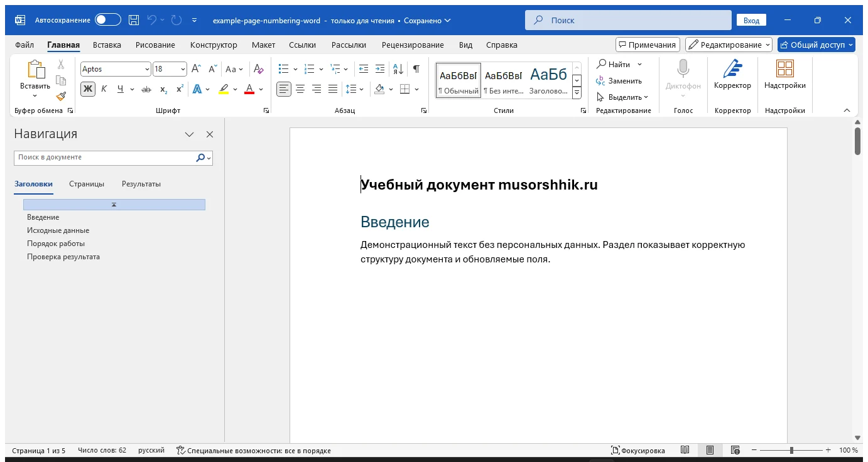Viewport: 868px width, 462px height.
Task: Open the Editing mode (Редактирование) dropdown
Action: (x=729, y=45)
